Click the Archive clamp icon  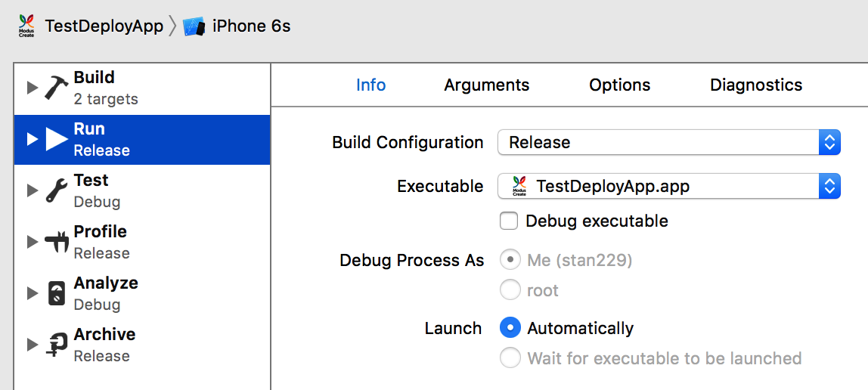(57, 345)
